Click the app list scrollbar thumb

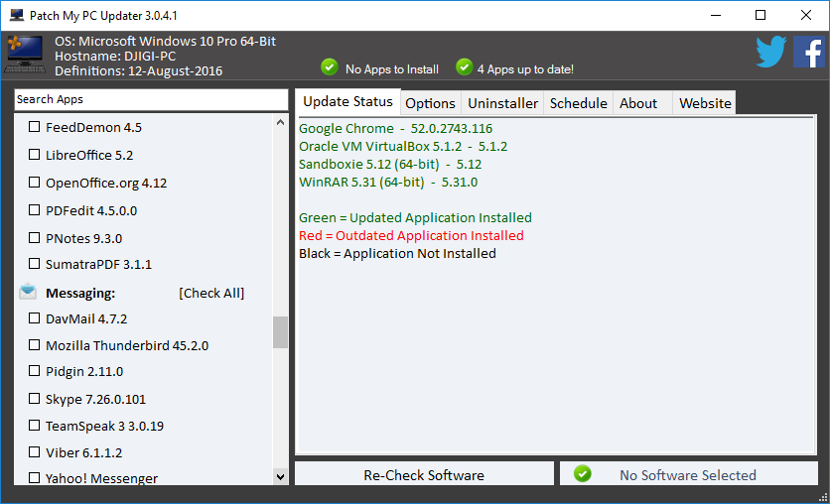click(x=281, y=332)
